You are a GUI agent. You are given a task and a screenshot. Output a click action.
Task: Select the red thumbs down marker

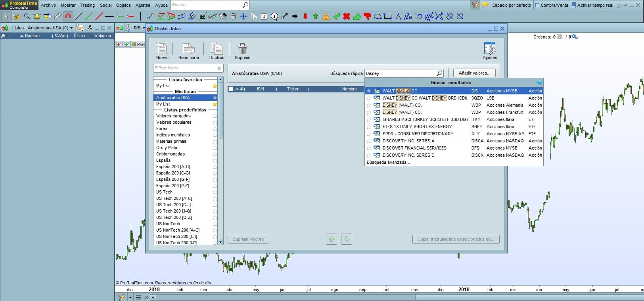367,16
